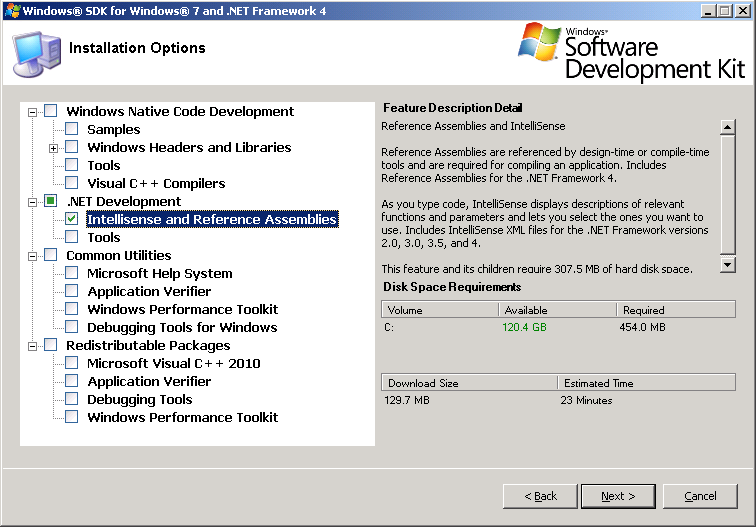Collapse the Common Utilities tree node

[33, 255]
